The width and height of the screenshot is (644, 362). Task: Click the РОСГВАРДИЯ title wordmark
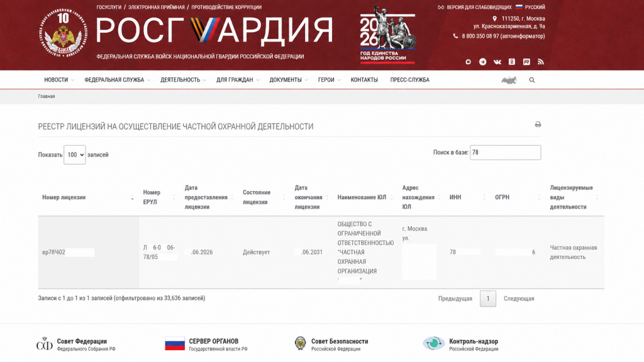[214, 30]
